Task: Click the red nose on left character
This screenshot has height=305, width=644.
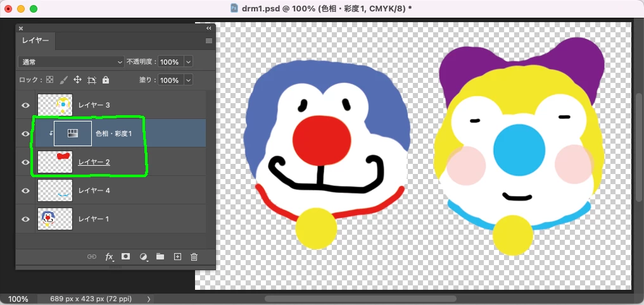Action: 322,140
